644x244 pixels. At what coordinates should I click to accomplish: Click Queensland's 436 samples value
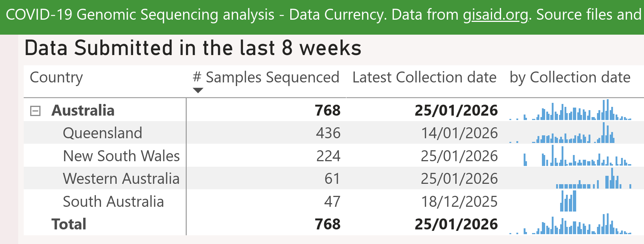pyautogui.click(x=328, y=133)
